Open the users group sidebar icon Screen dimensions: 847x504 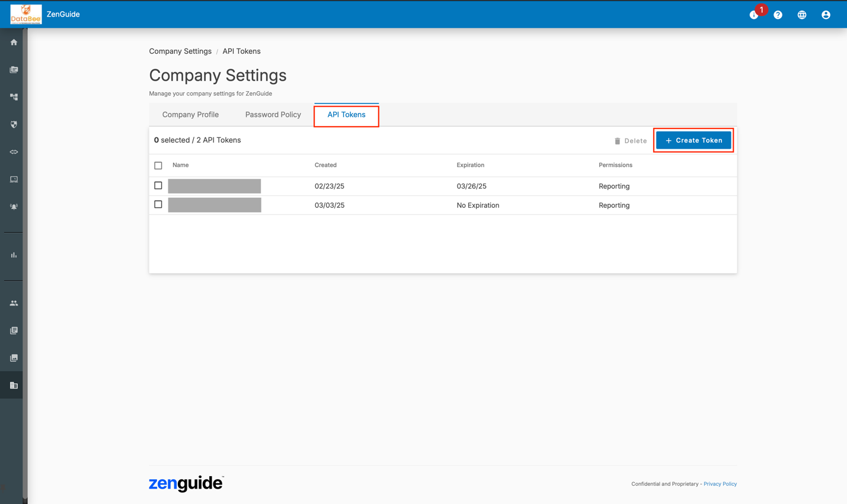click(14, 303)
